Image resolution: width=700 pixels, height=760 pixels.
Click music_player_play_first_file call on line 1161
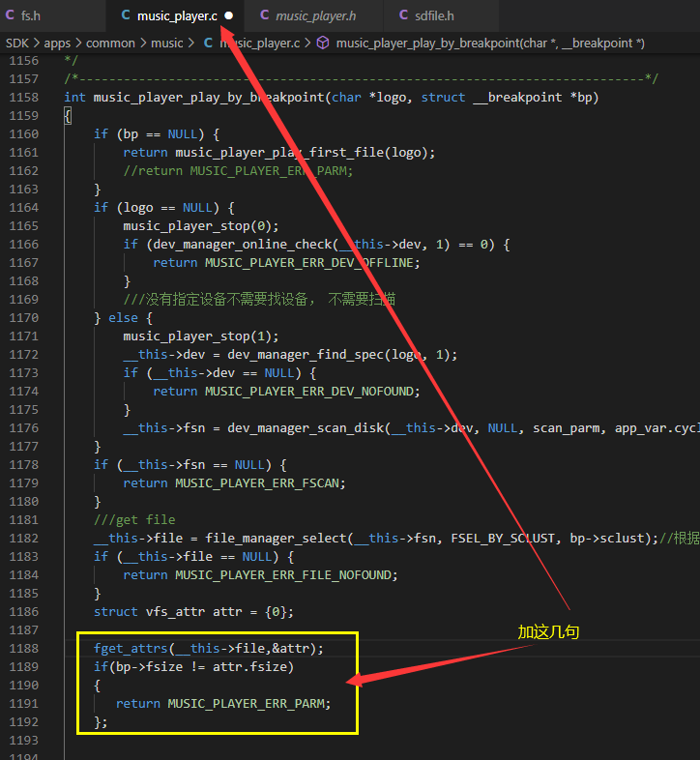pos(279,153)
